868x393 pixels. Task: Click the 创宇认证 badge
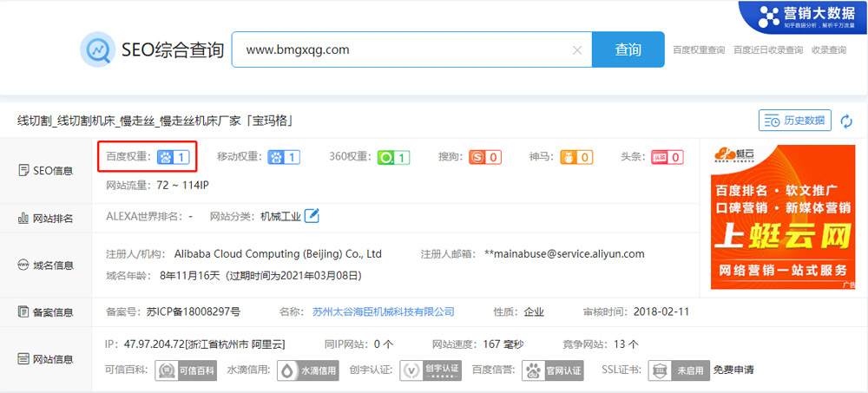[430, 370]
